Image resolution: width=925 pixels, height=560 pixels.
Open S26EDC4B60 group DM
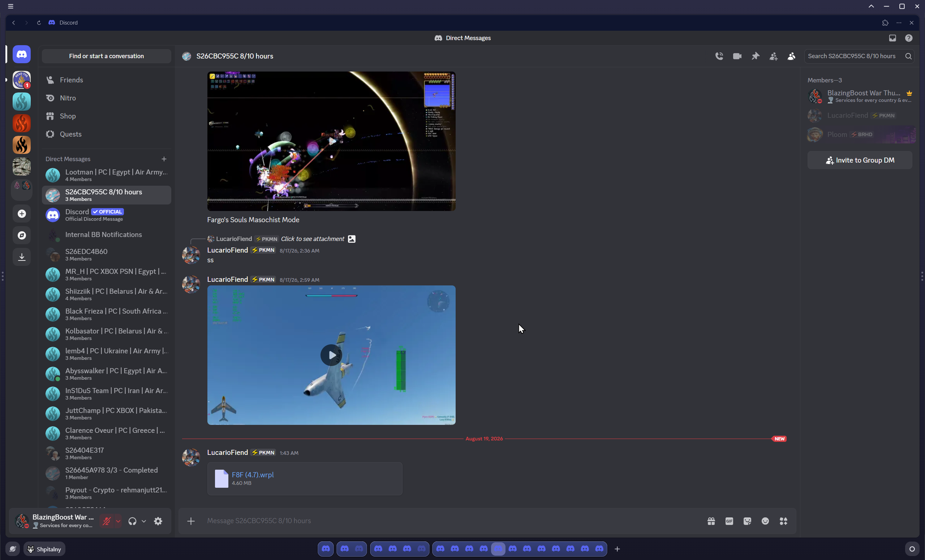tap(107, 254)
